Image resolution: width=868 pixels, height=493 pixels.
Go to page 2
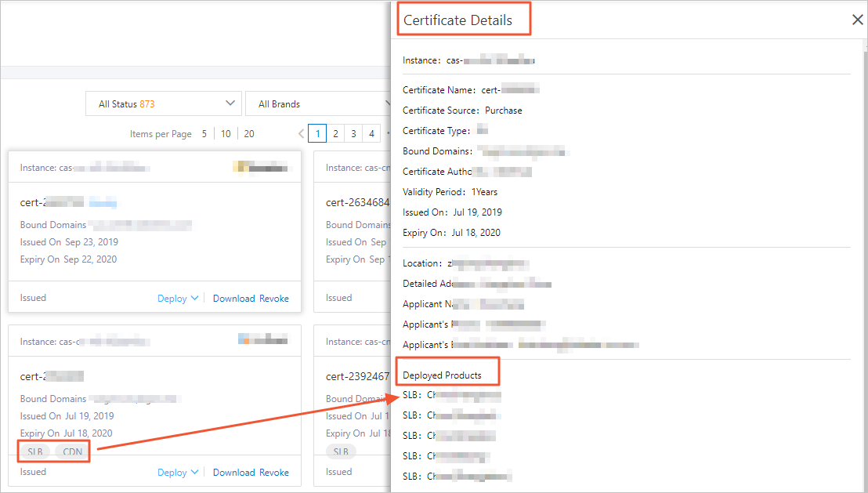click(x=335, y=134)
